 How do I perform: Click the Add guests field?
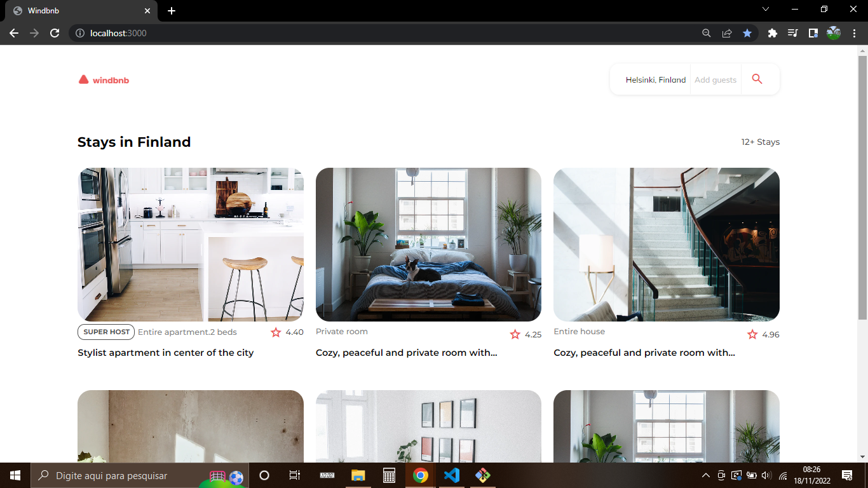click(715, 79)
